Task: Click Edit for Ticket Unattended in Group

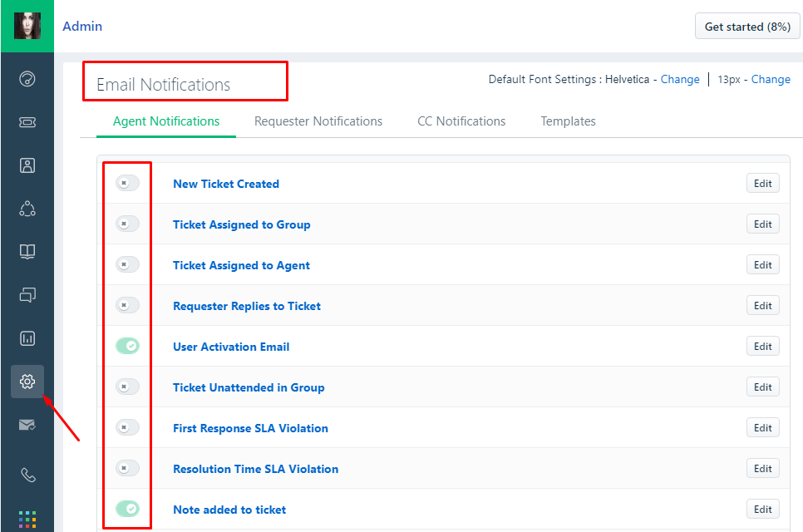Action: tap(762, 387)
